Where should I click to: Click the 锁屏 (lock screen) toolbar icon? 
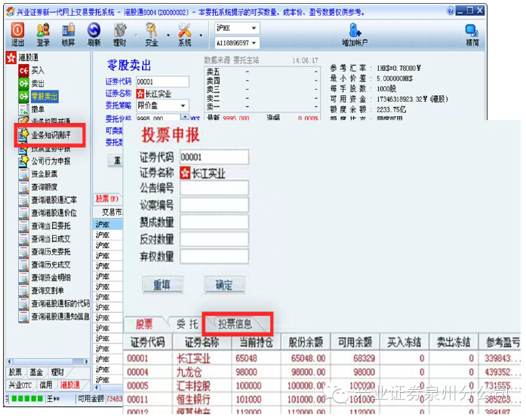tap(69, 34)
